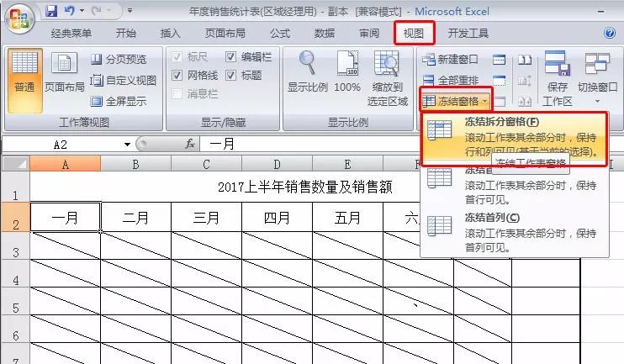This screenshot has width=624, height=364.
Task: Select row 3 header
Action: click(15, 245)
